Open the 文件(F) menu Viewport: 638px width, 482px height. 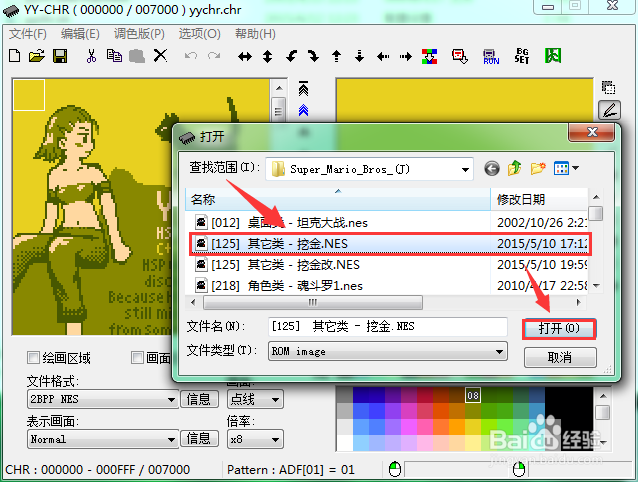[x=28, y=34]
